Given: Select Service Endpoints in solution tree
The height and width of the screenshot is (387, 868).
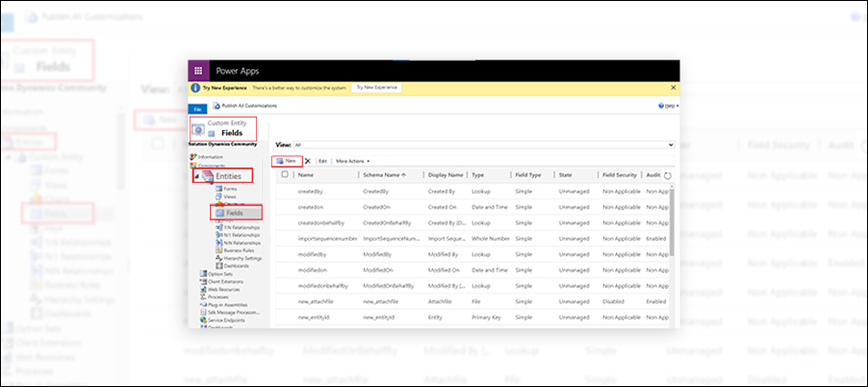Looking at the screenshot, I should (x=222, y=320).
